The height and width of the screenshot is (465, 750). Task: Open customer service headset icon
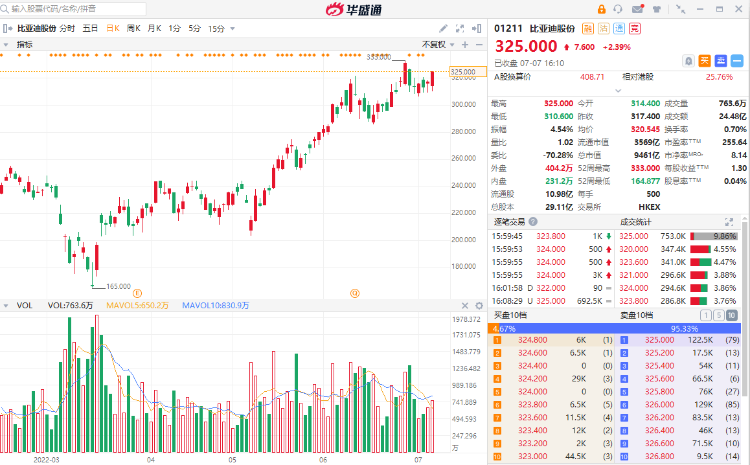tap(618, 9)
